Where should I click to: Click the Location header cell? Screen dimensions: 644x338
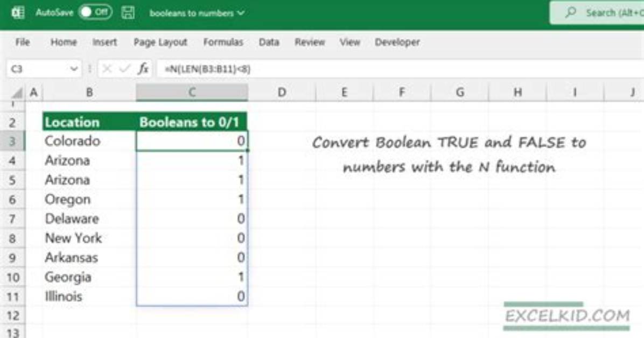(x=89, y=122)
